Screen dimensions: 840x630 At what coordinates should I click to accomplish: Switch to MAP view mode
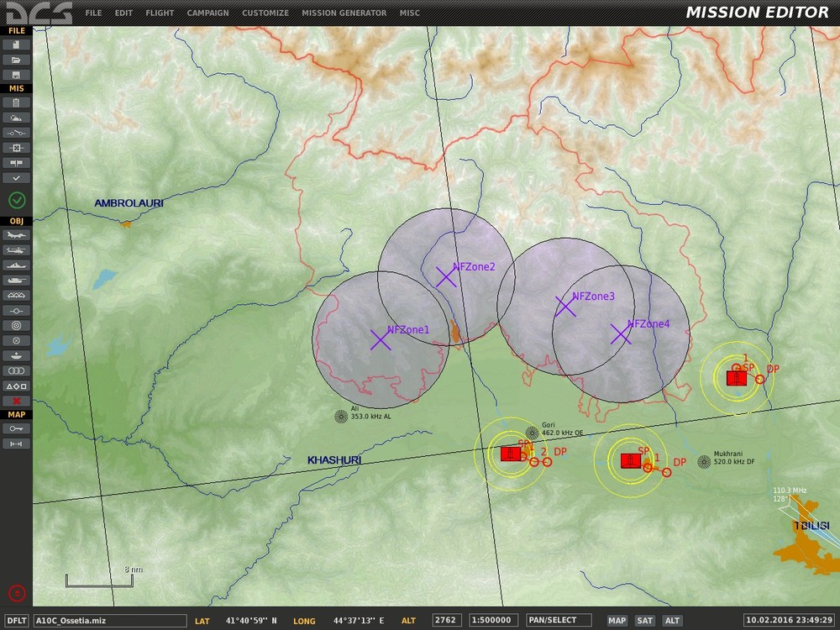pos(617,621)
